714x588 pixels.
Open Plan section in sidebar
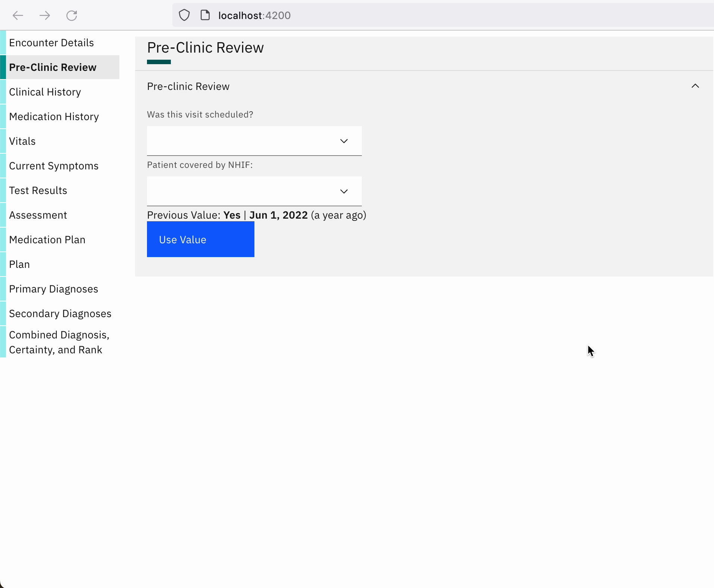[60, 265]
